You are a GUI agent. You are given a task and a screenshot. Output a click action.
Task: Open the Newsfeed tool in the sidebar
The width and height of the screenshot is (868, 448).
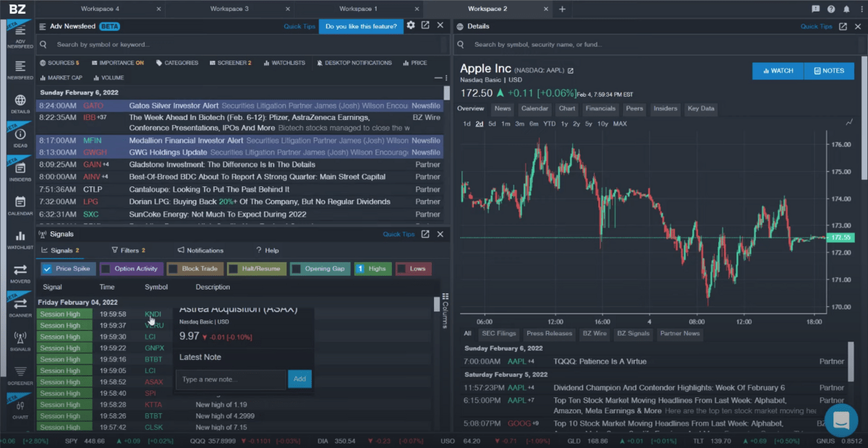[20, 69]
